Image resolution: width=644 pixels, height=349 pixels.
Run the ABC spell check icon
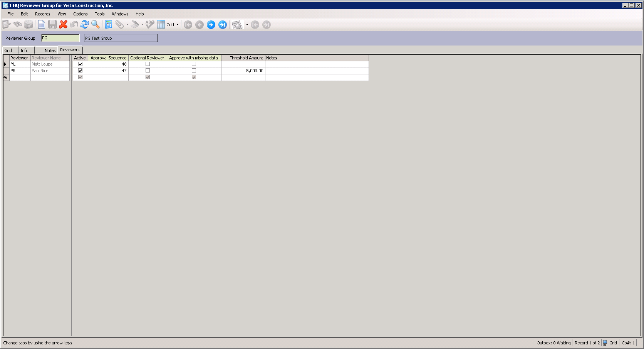[x=150, y=25]
